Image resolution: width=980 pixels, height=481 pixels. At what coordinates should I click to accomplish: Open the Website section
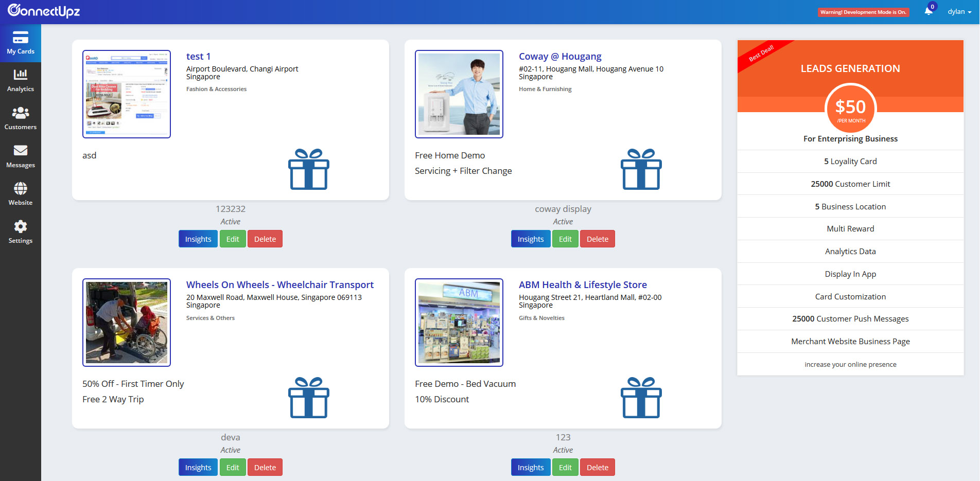pyautogui.click(x=21, y=194)
